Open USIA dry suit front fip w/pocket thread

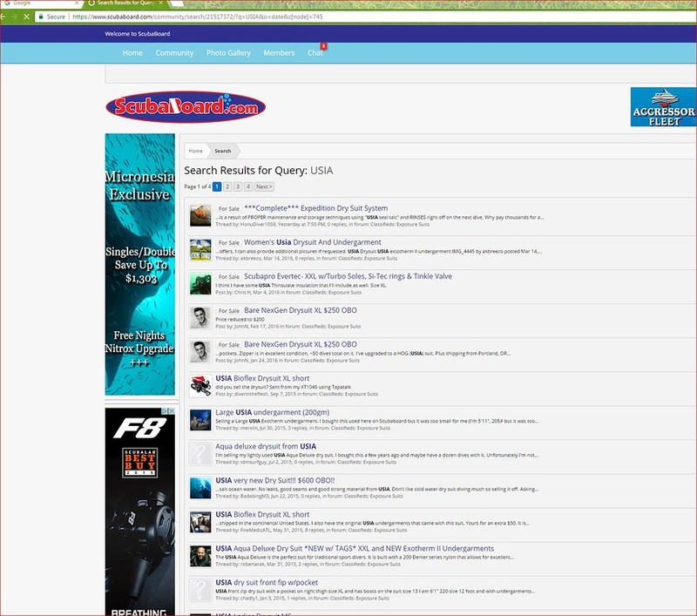(267, 582)
